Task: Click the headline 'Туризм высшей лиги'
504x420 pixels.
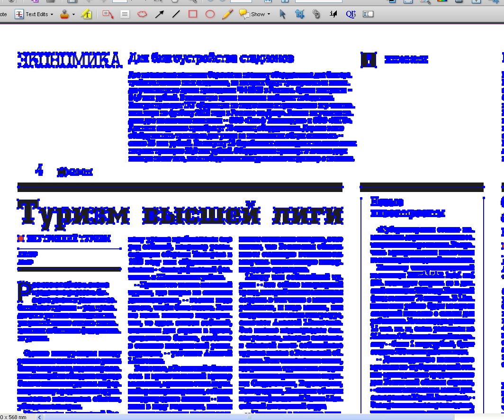Action: point(180,214)
